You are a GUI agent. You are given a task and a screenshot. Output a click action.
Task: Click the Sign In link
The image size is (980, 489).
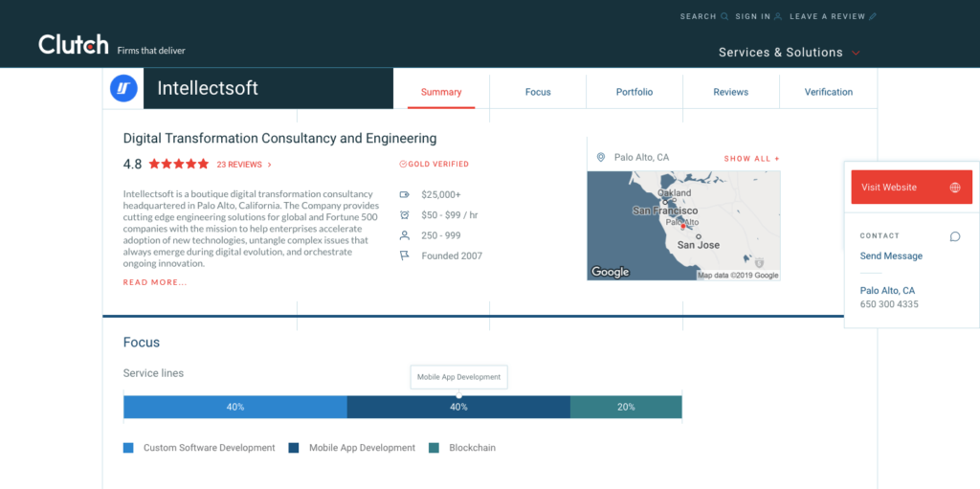pos(752,17)
